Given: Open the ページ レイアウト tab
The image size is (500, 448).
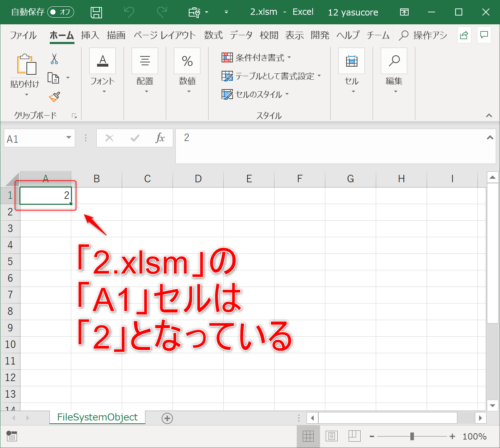Looking at the screenshot, I should coord(164,35).
